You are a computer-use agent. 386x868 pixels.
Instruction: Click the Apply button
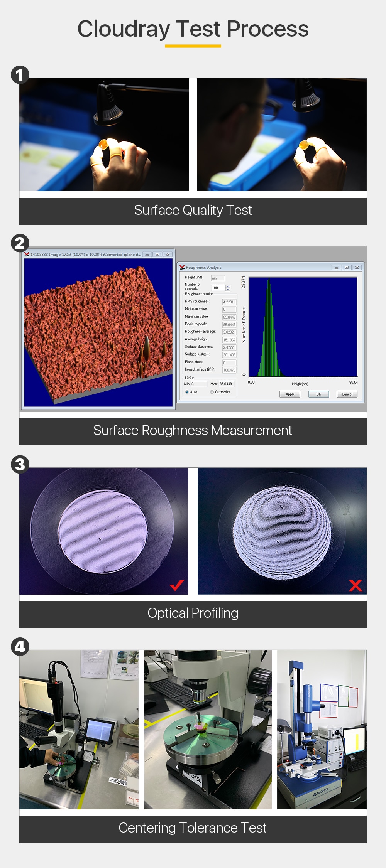pos(290,394)
